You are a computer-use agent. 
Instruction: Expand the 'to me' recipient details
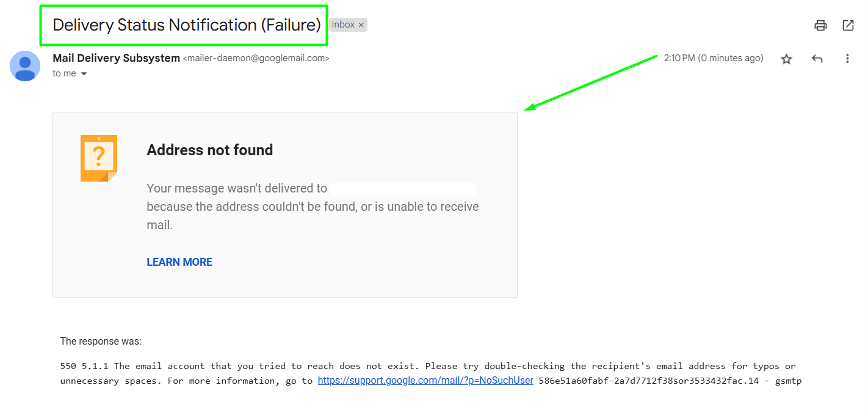point(65,73)
